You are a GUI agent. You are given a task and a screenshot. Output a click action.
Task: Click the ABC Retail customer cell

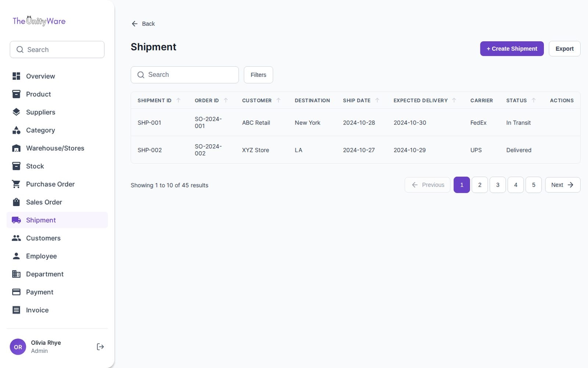256,123
